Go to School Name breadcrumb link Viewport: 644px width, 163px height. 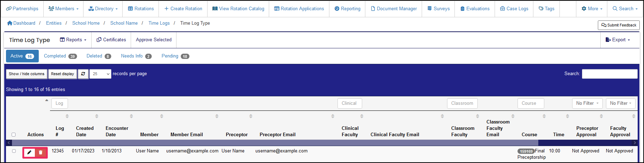click(x=124, y=23)
